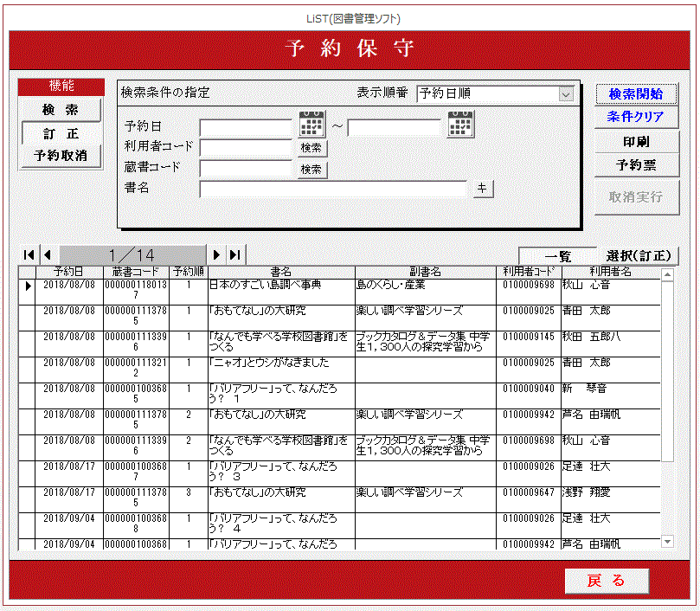The image size is (700, 611).
Task: Select cell 日本のすごい島調べ事典
Action: [x=281, y=292]
